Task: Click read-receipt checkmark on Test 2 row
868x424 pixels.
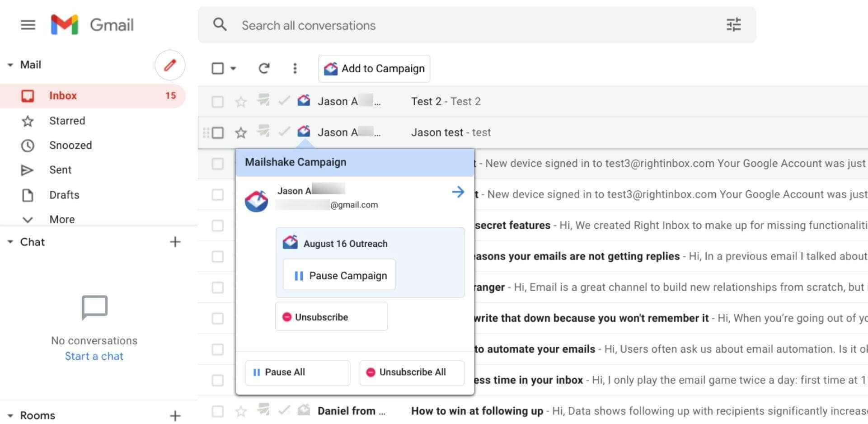Action: pos(284,101)
